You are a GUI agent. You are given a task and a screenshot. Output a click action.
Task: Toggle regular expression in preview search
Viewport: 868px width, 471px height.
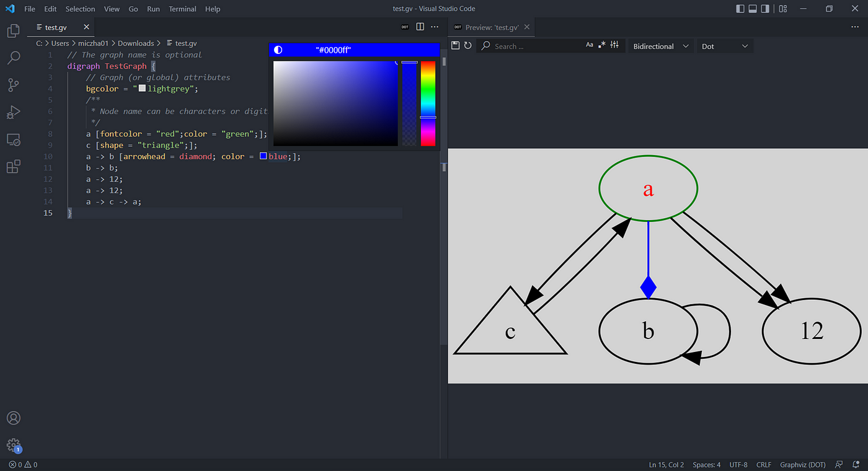602,45
